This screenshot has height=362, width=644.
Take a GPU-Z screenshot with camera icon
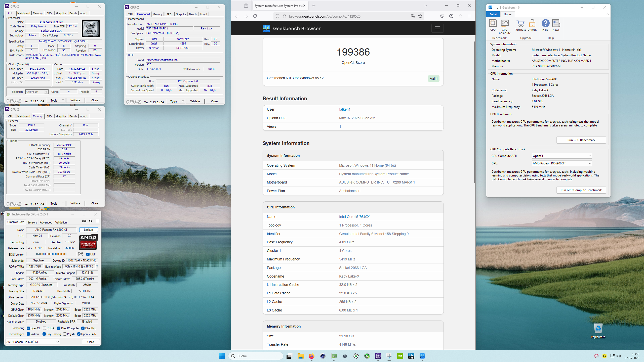(84, 221)
